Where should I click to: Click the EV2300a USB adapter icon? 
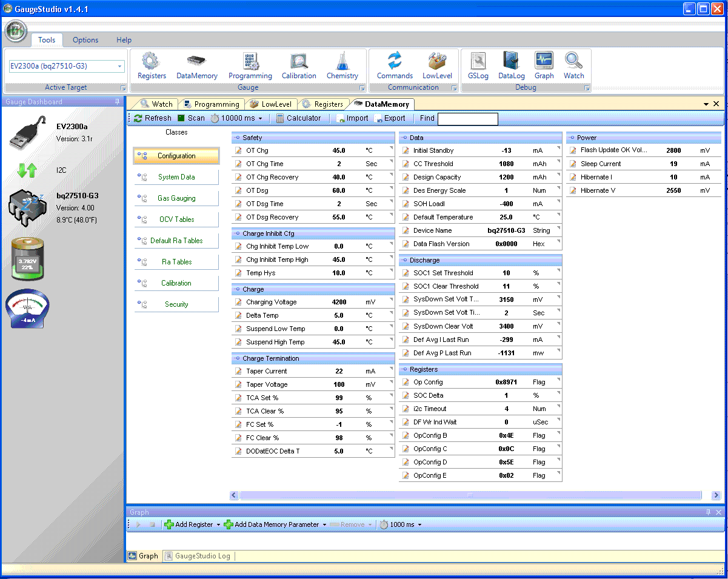pos(28,132)
